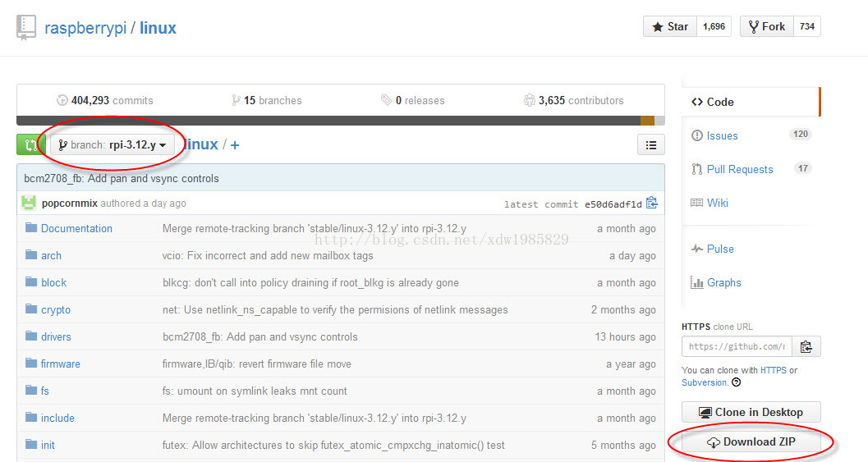Click folder icon next to fs
868x462 pixels.
(x=31, y=390)
